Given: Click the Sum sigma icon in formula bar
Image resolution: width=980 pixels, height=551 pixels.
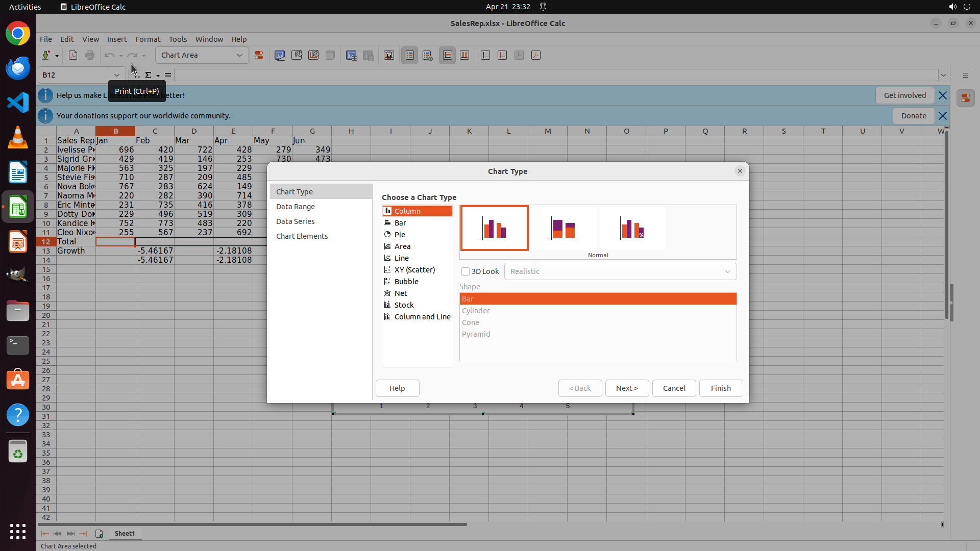Looking at the screenshot, I should pyautogui.click(x=148, y=75).
